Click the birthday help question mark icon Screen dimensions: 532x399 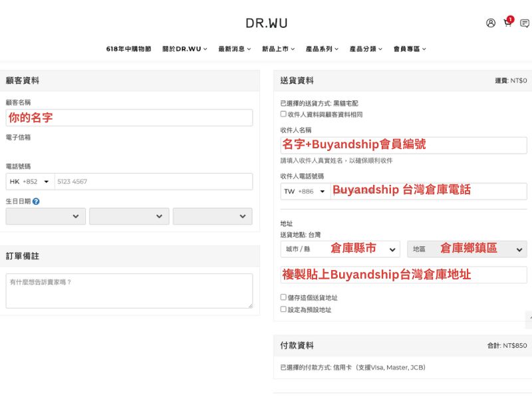(x=36, y=201)
